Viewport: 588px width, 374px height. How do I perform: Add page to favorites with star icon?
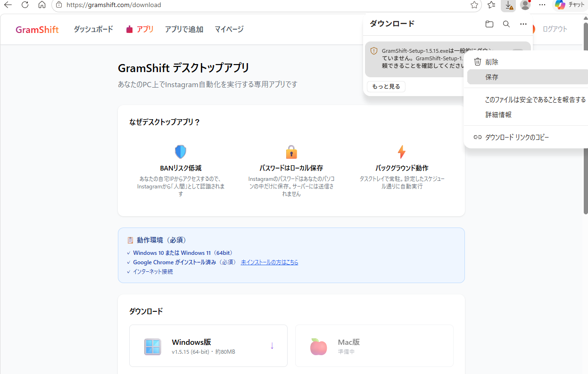[474, 5]
